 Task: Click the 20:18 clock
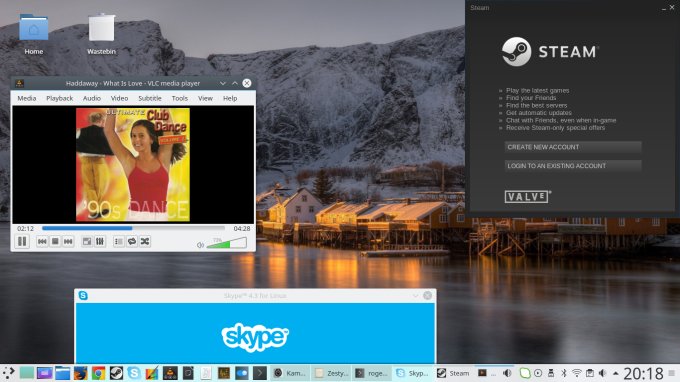coord(644,373)
